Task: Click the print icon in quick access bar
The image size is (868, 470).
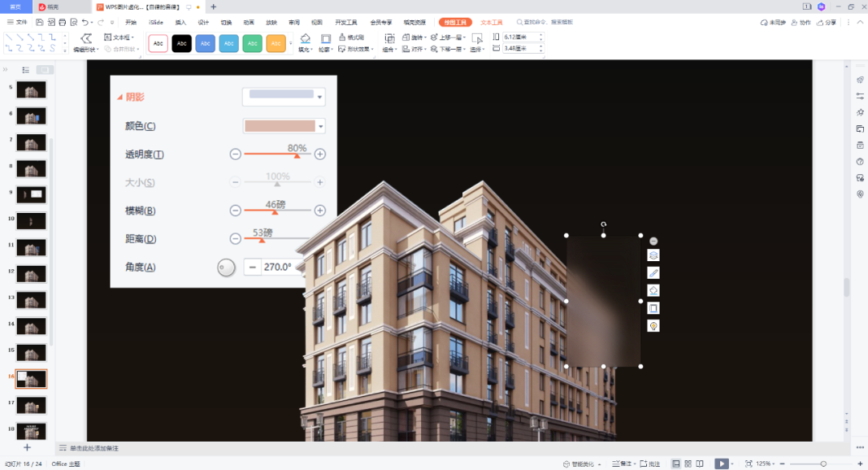Action: [62, 22]
